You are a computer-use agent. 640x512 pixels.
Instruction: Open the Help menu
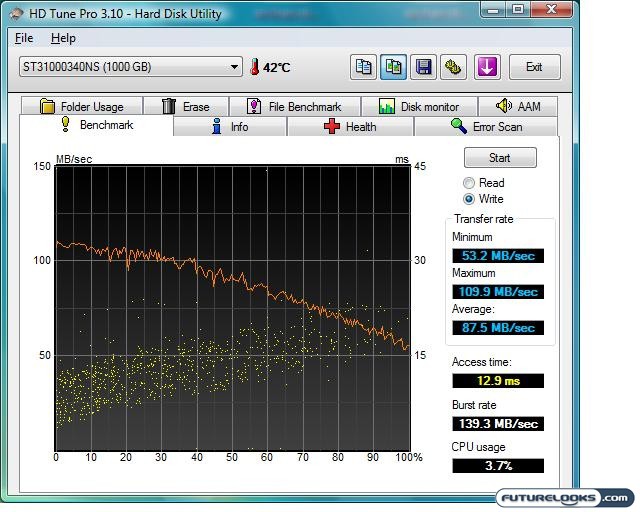[63, 38]
